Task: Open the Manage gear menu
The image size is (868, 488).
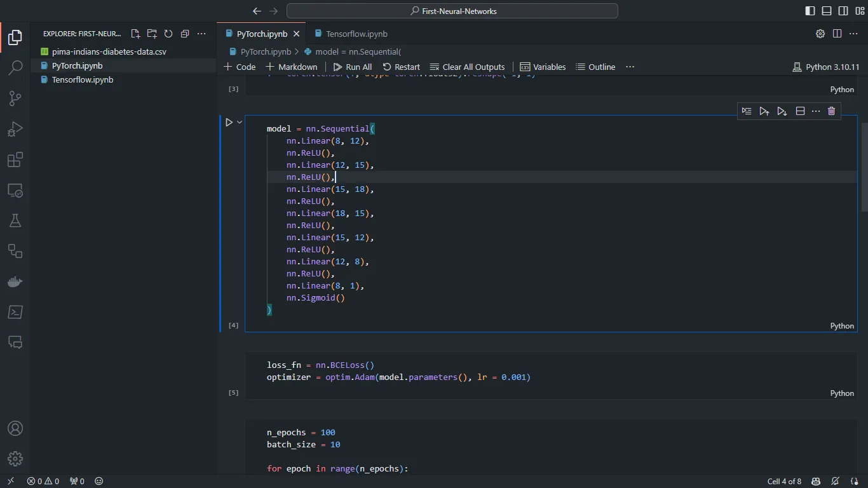Action: (15, 459)
